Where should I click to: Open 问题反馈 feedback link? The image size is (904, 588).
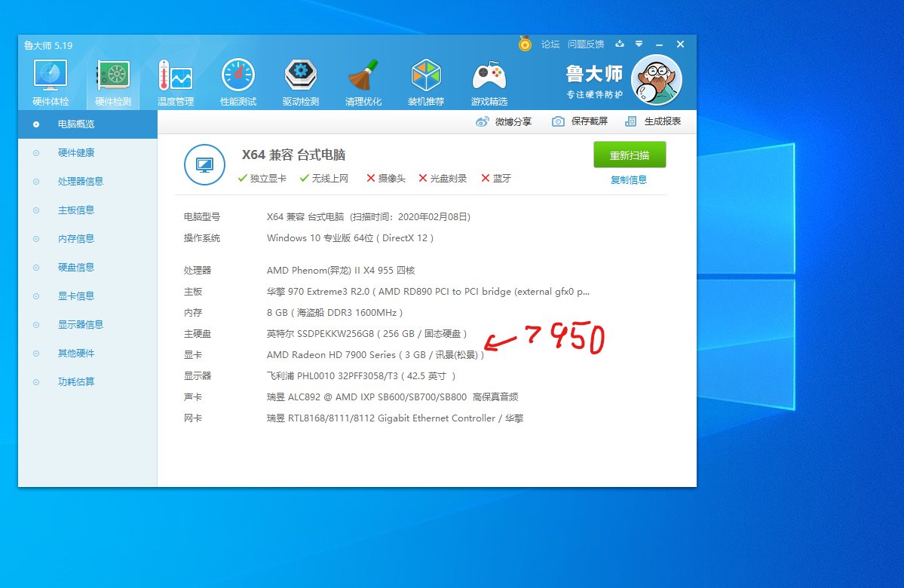tap(586, 44)
